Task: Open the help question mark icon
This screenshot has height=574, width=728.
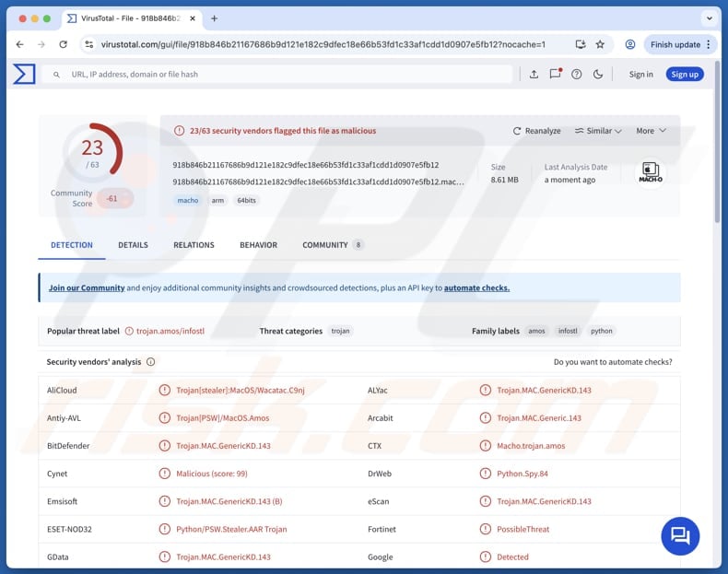Action: tap(577, 75)
